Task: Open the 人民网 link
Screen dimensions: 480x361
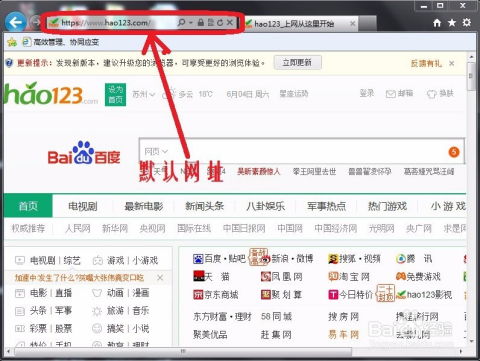Action: click(x=77, y=228)
